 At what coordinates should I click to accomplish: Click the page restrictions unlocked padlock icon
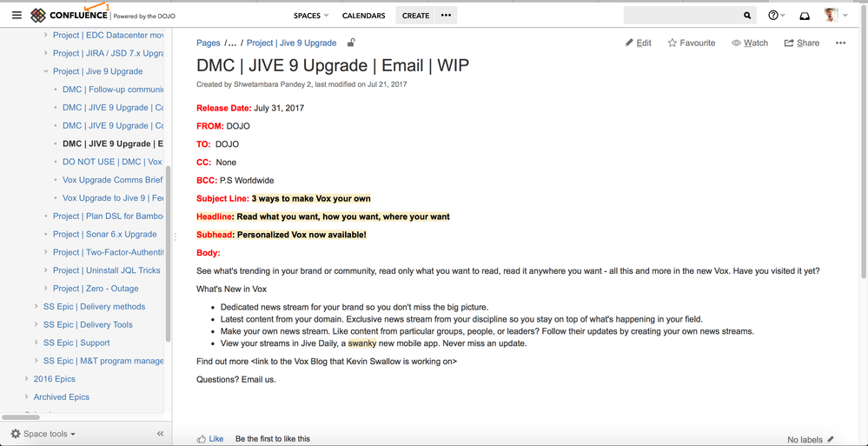click(351, 43)
